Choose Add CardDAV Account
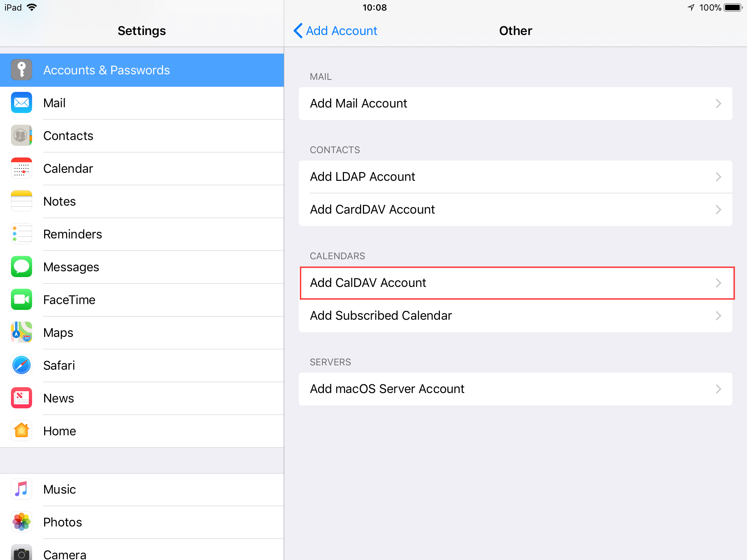The width and height of the screenshot is (747, 560). click(515, 210)
